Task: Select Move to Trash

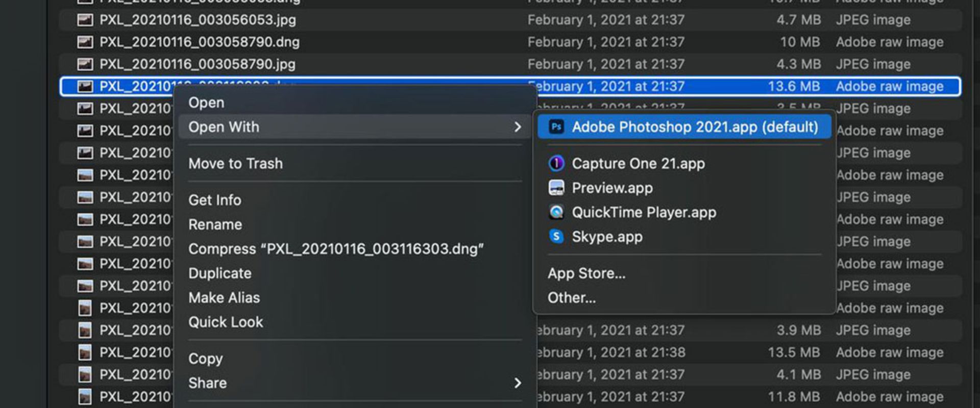Action: click(x=235, y=164)
